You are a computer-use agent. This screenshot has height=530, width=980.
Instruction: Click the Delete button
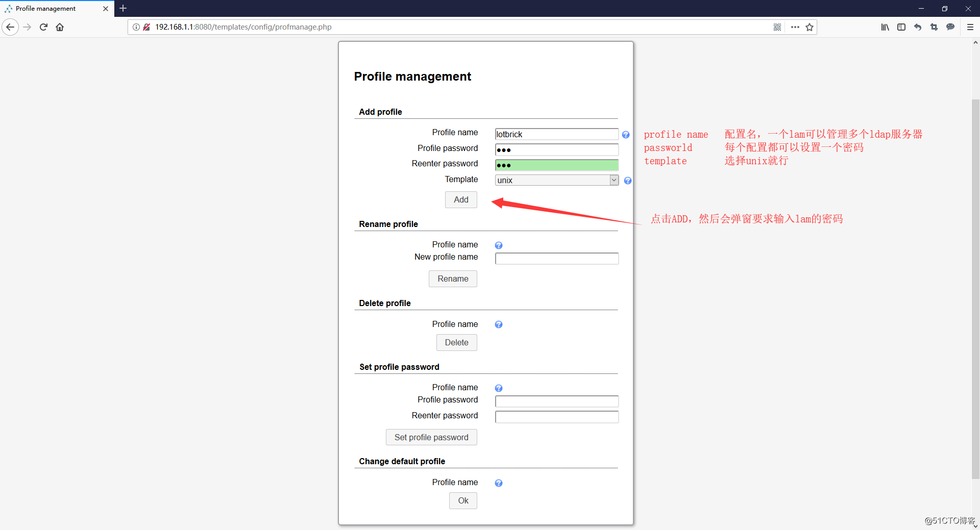click(x=457, y=342)
